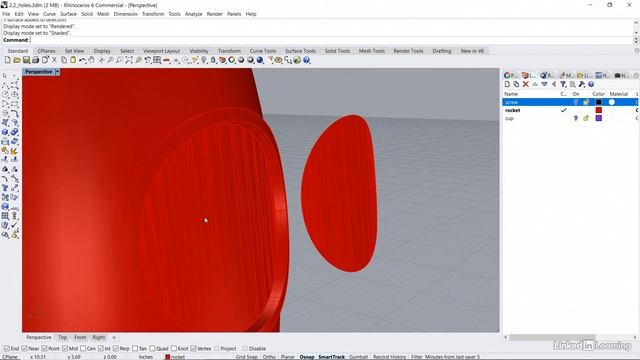Click the light bulb Hide objects icon
640x360 pixels.
click(x=204, y=60)
